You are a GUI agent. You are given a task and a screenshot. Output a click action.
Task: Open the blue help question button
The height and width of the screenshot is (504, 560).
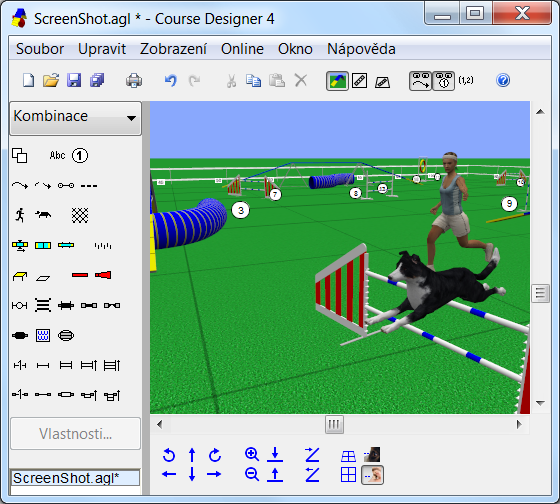tap(503, 80)
